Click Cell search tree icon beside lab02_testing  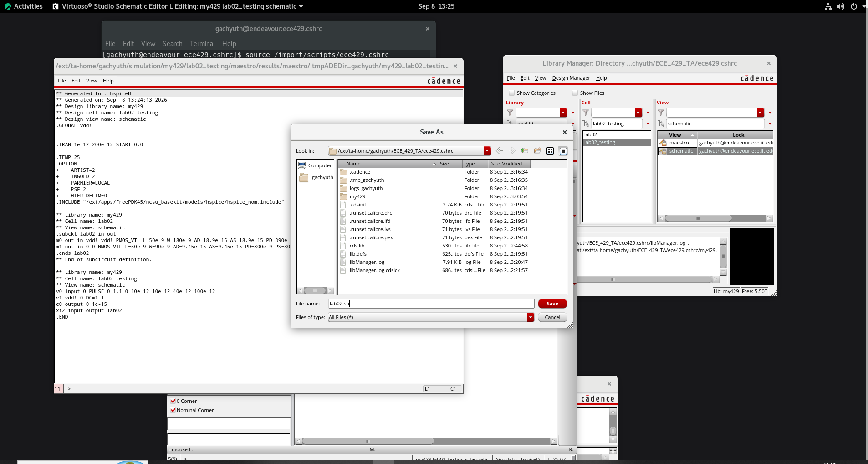(586, 124)
